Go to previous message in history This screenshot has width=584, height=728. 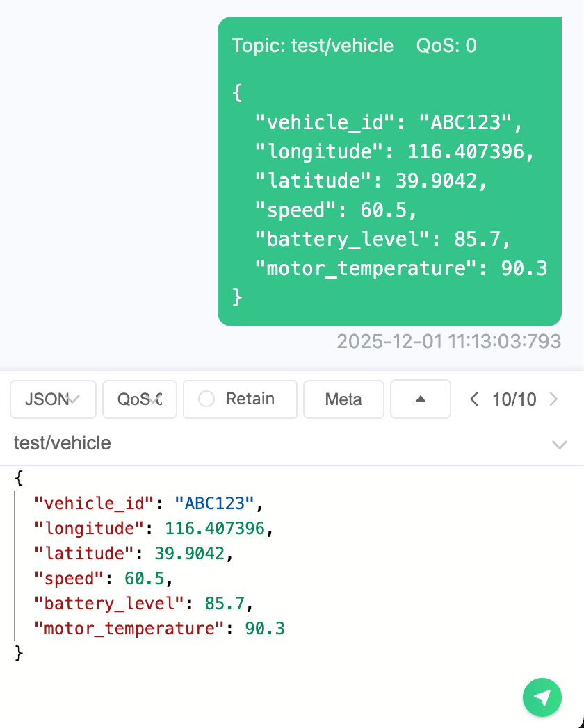point(474,399)
